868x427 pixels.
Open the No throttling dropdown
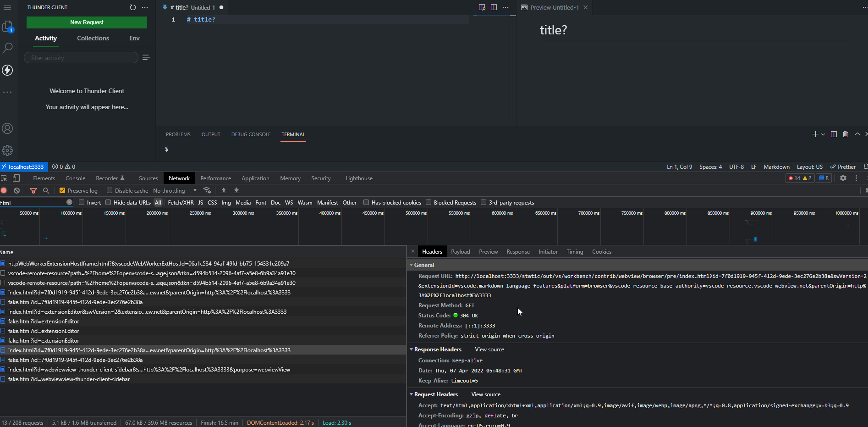[175, 191]
